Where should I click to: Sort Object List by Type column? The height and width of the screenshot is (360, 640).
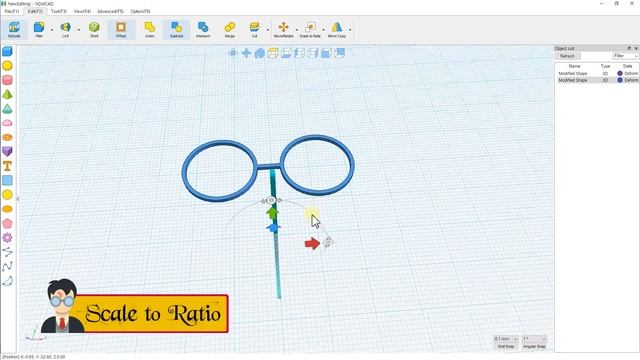(x=605, y=66)
